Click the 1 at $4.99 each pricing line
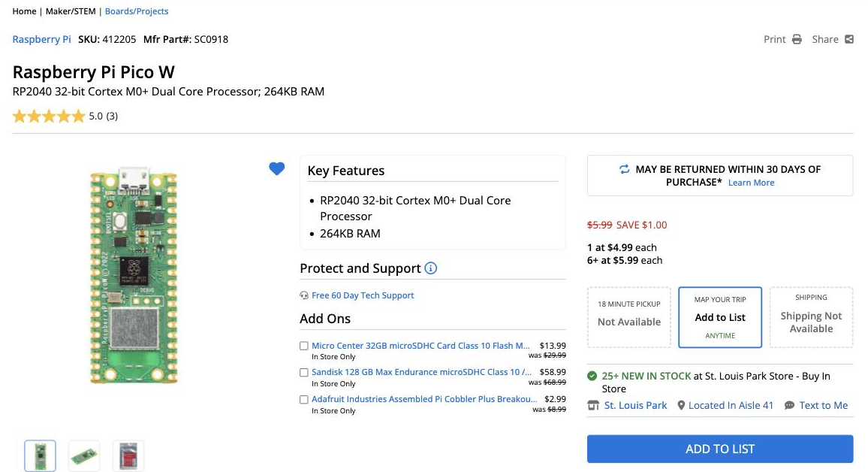The image size is (868, 472). [622, 247]
